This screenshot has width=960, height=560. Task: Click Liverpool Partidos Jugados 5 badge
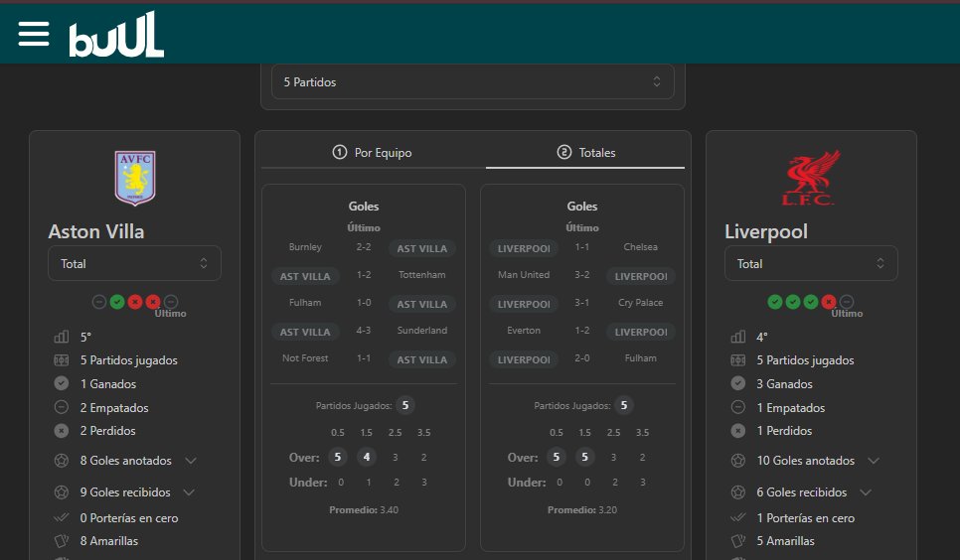pyautogui.click(x=624, y=405)
